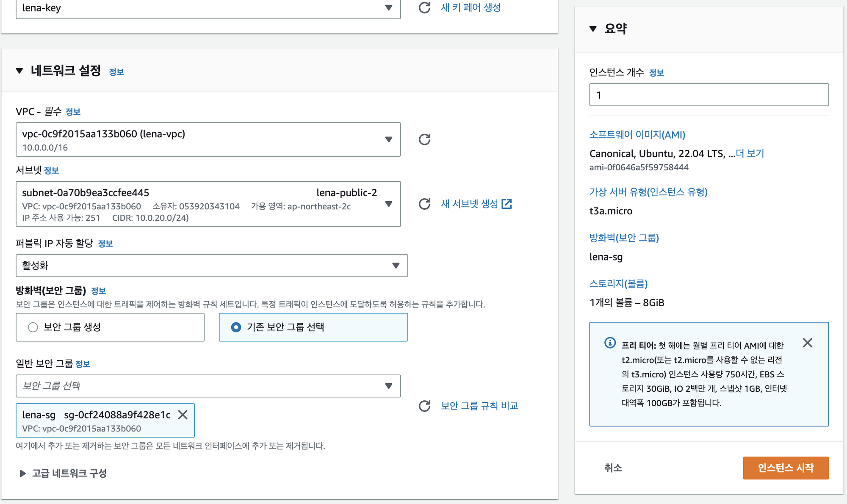
Task: Select the 기존 보안 그룹 선택 radio option
Action: point(236,327)
